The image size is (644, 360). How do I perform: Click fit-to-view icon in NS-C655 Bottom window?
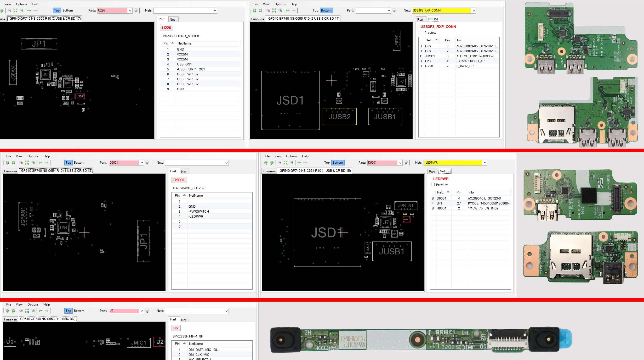pyautogui.click(x=274, y=10)
